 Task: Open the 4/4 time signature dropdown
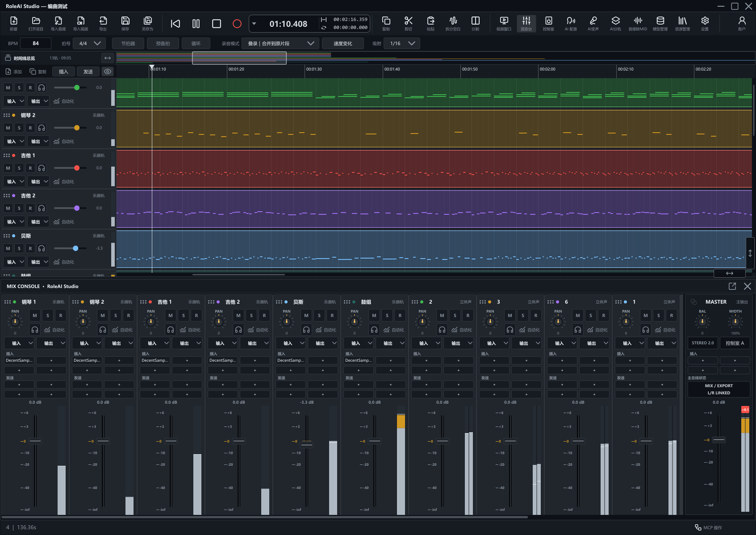click(89, 43)
